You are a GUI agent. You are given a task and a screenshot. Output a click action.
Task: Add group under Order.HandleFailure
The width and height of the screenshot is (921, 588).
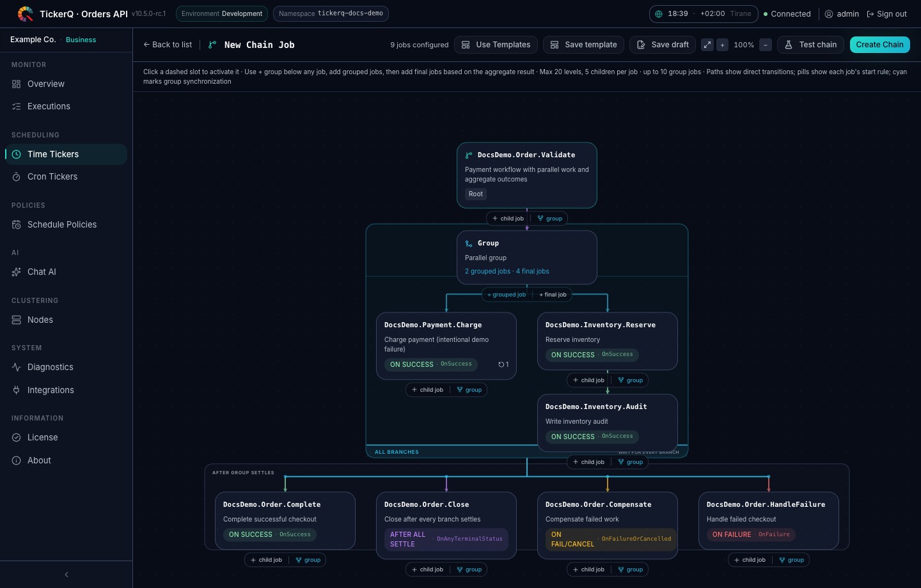point(792,560)
